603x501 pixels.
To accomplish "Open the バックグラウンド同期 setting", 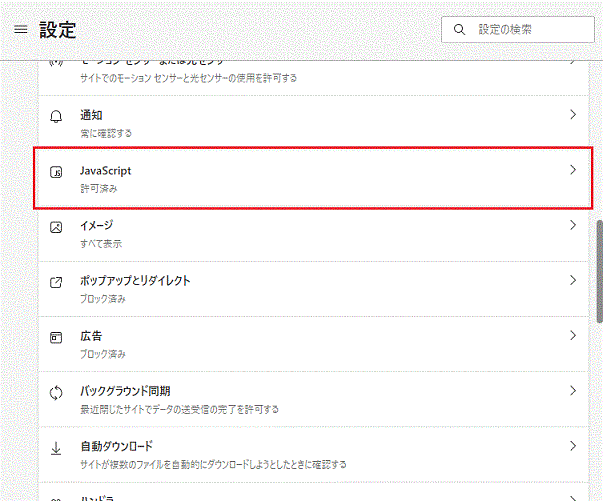I will [x=313, y=399].
